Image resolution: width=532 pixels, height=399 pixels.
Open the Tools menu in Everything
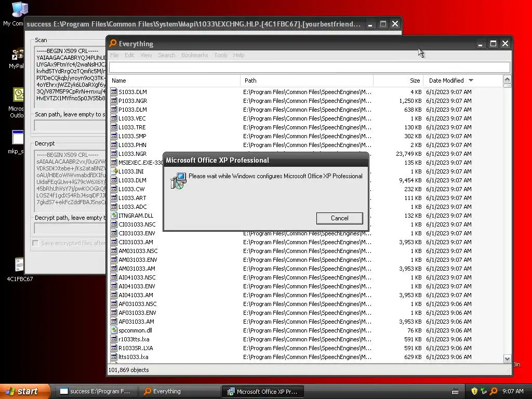click(220, 55)
